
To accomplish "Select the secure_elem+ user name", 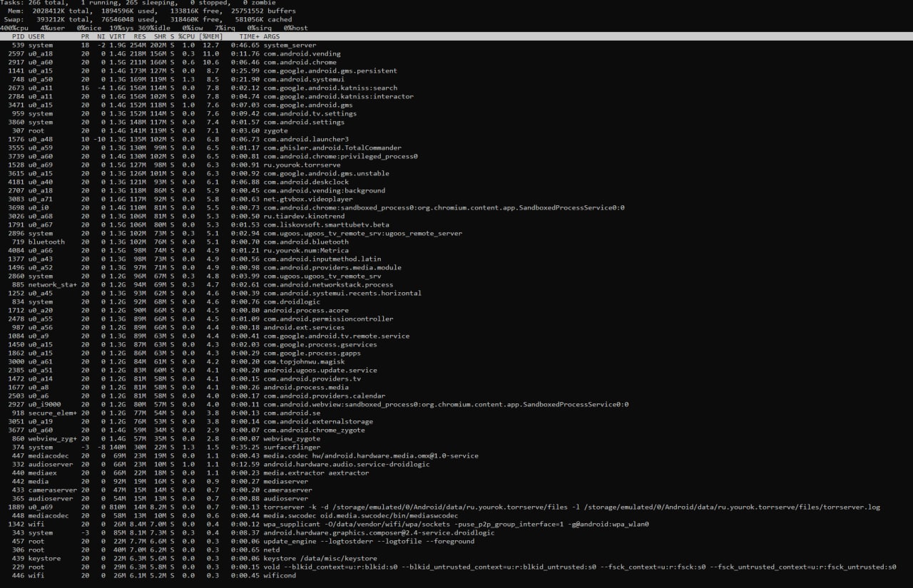I will pos(53,413).
